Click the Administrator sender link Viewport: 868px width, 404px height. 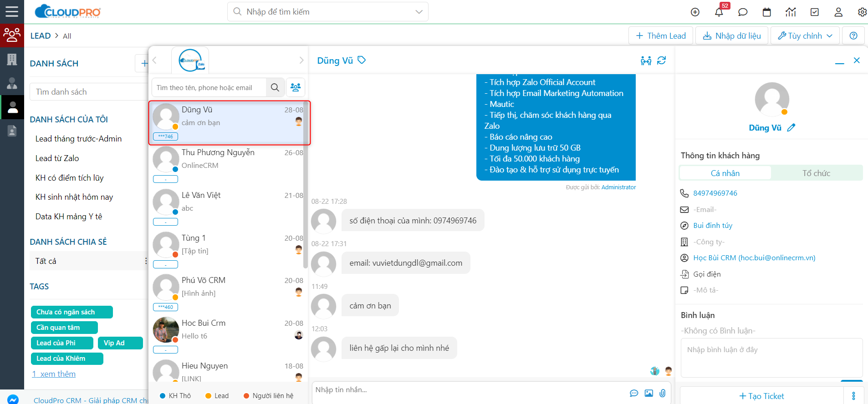[x=618, y=187]
